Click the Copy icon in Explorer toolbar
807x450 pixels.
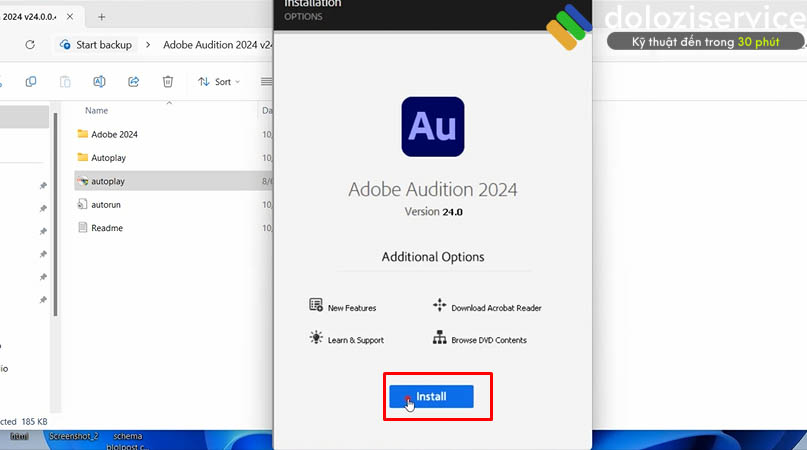pyautogui.click(x=31, y=82)
